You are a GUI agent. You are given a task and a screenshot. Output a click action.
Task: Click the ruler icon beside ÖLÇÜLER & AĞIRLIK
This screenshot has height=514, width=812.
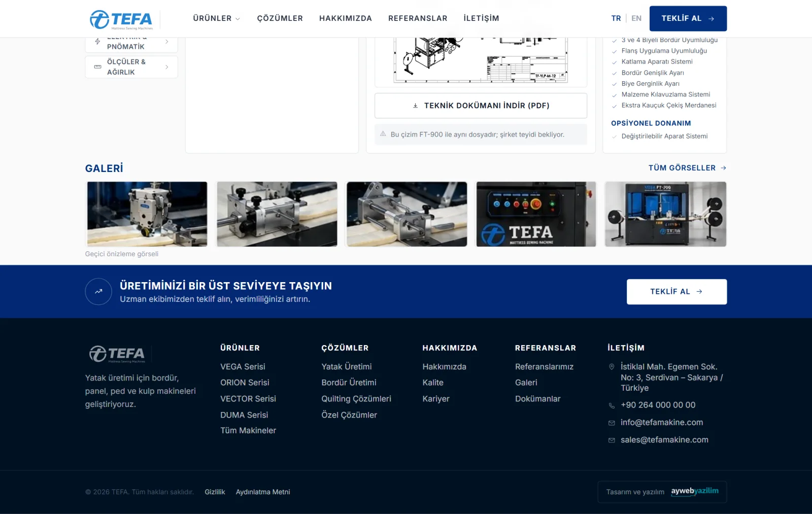[98, 67]
